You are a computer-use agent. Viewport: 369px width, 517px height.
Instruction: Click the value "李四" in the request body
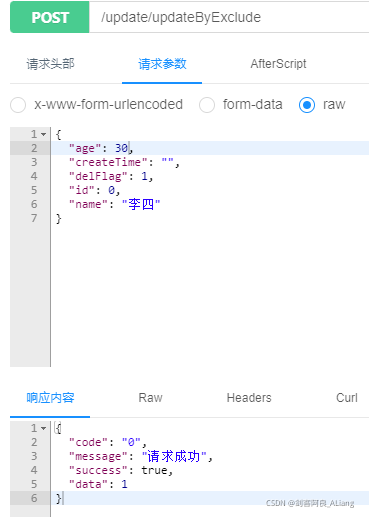pos(141,204)
